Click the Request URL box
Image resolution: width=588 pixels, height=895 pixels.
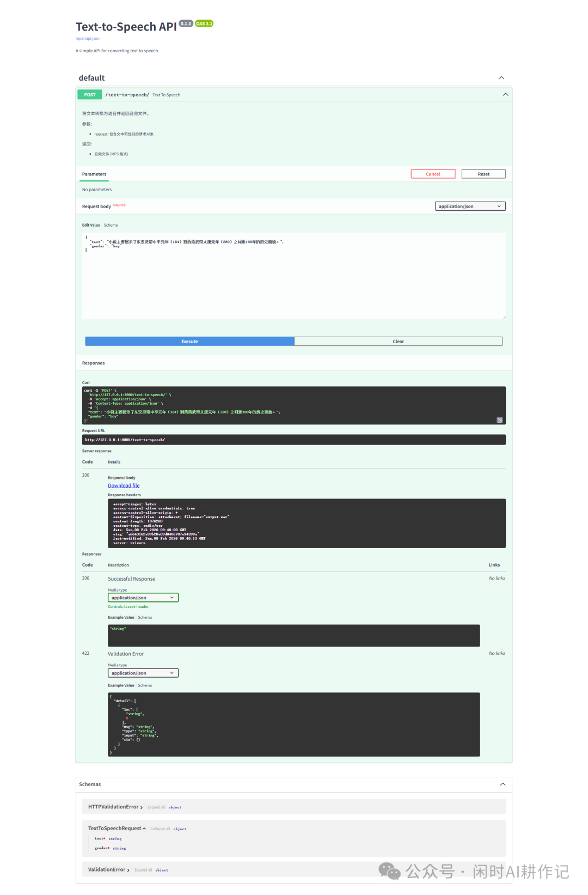pos(294,440)
